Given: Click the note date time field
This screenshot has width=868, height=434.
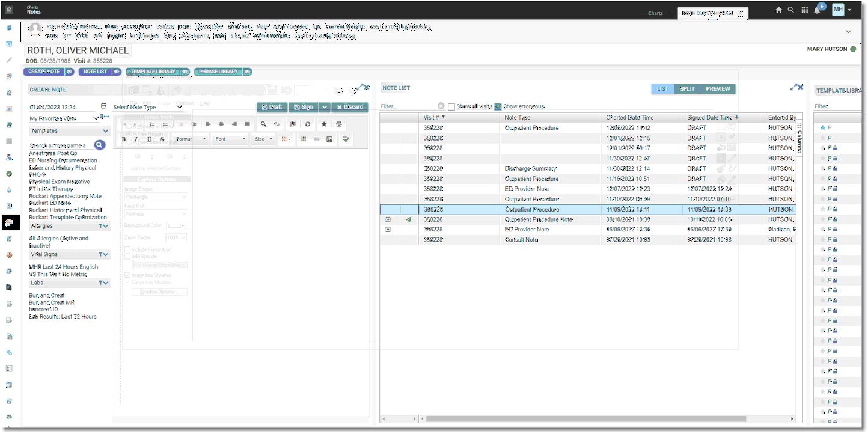Looking at the screenshot, I should pyautogui.click(x=63, y=107).
